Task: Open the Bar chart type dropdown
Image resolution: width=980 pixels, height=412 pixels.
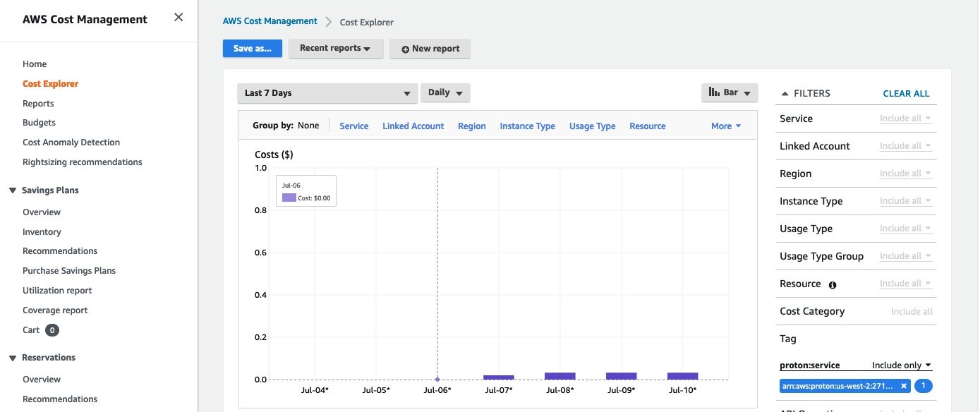Action: point(730,92)
